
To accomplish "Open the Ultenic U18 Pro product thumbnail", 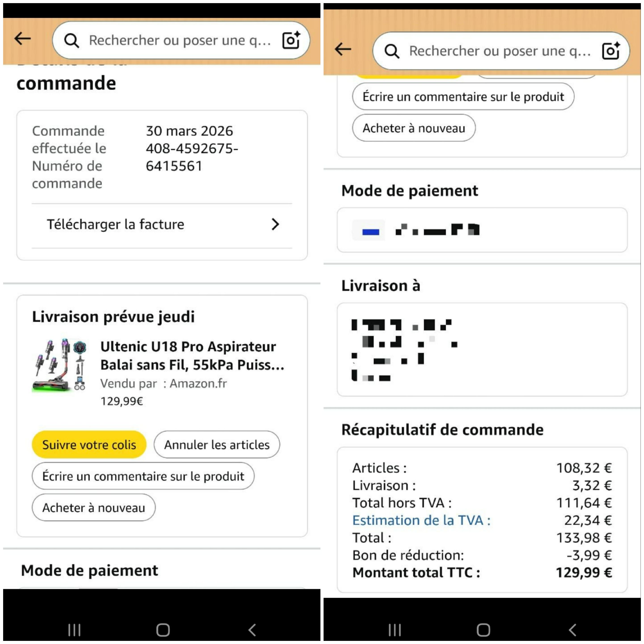I will 60,365.
